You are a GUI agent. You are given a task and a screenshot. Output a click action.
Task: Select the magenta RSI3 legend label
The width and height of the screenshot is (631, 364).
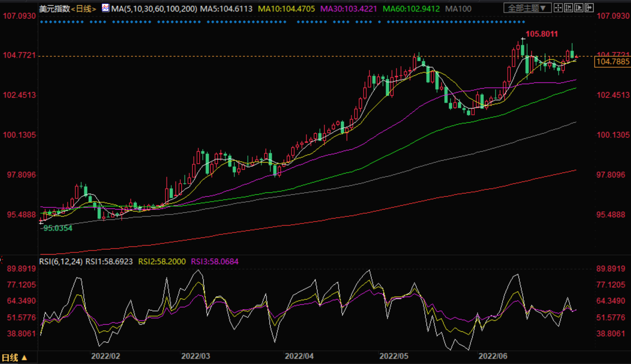point(214,262)
